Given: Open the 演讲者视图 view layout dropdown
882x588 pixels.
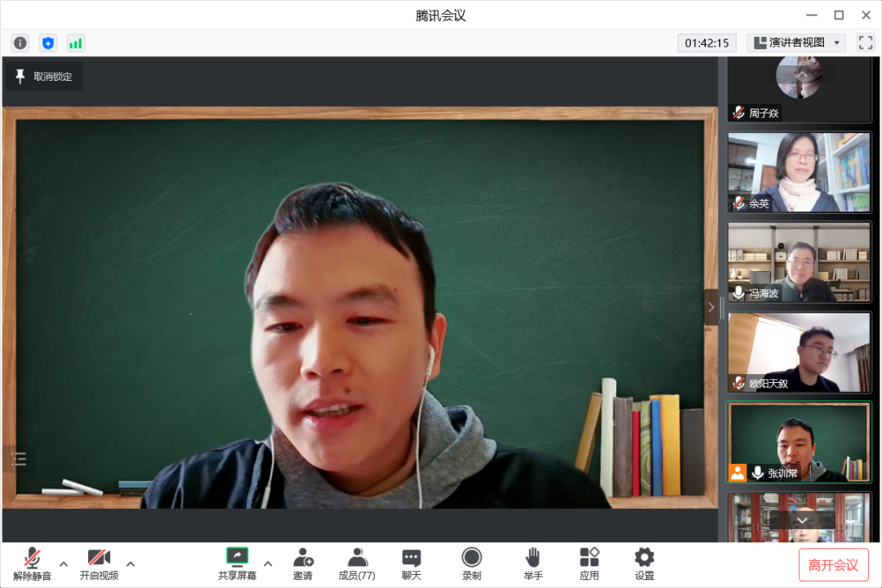Looking at the screenshot, I should pyautogui.click(x=796, y=42).
